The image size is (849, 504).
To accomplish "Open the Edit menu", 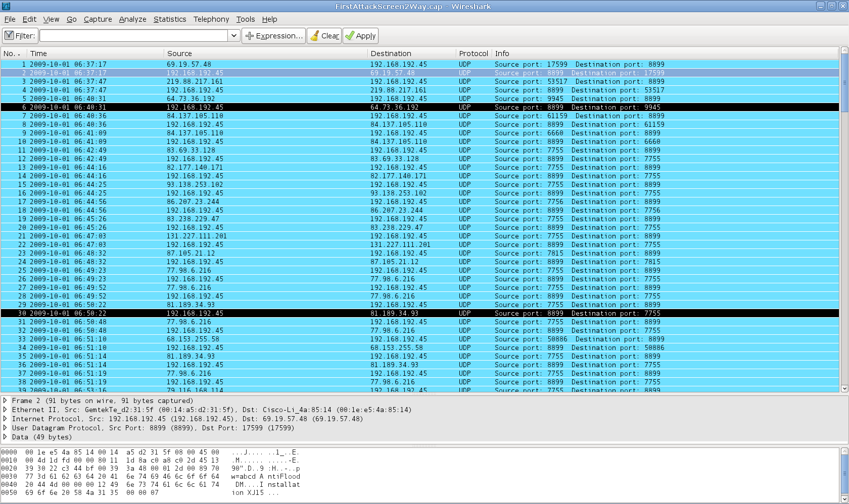I will (29, 19).
